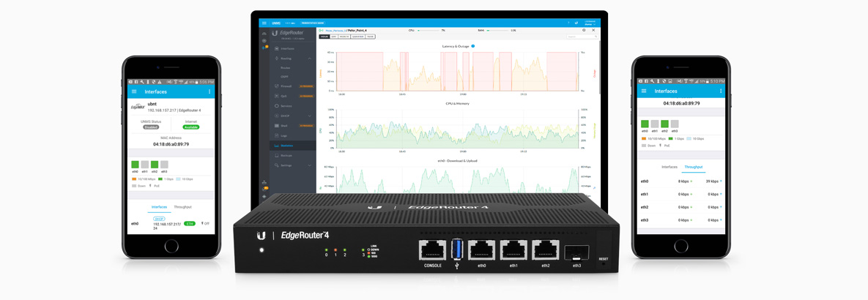Tap three-dot overflow menu on right phone
This screenshot has width=868, height=300.
click(x=719, y=91)
